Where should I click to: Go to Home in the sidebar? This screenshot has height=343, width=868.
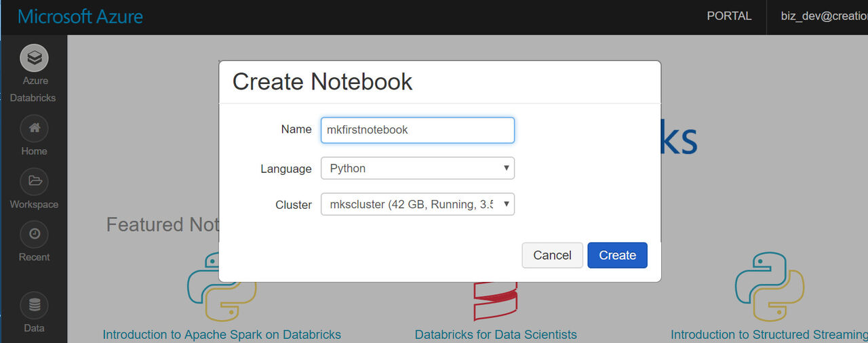click(34, 128)
